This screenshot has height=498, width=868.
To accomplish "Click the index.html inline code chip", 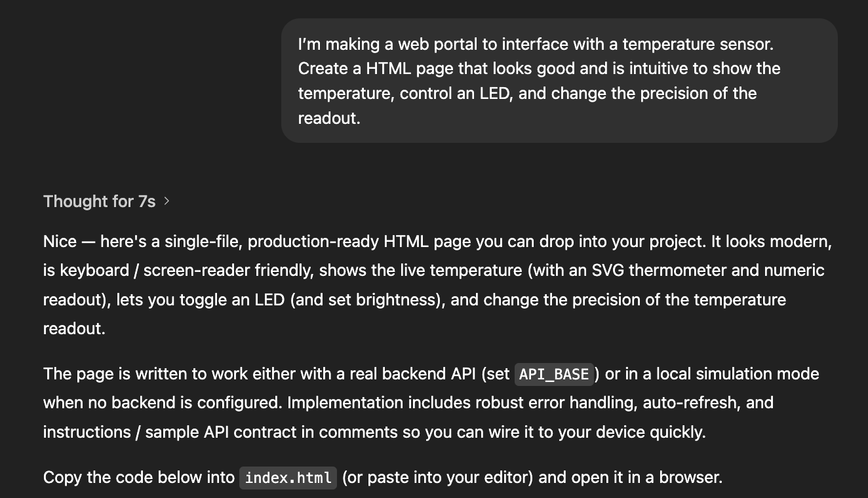I will click(x=288, y=478).
